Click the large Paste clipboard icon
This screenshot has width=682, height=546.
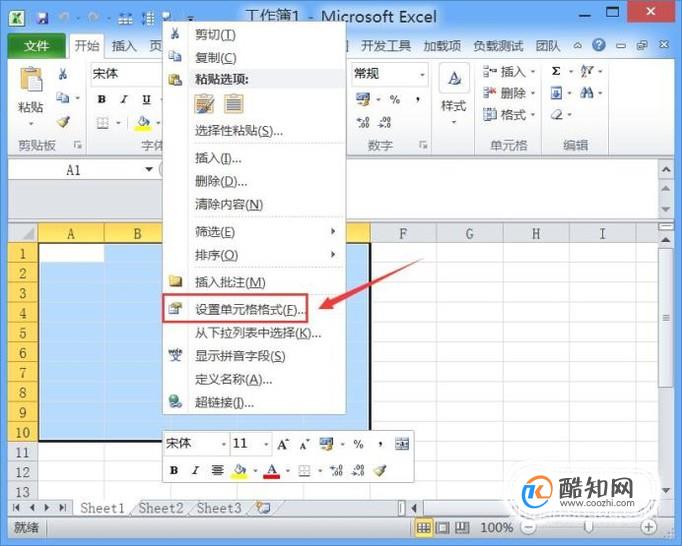[31, 80]
